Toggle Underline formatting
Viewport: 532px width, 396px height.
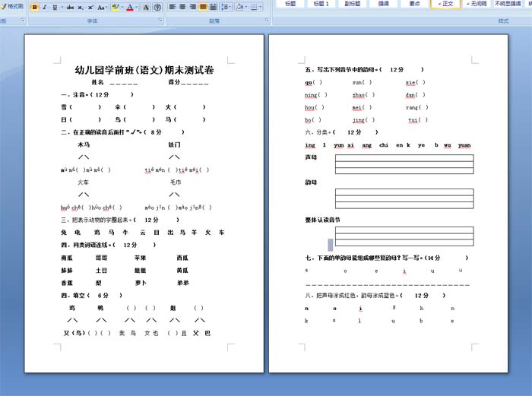tap(55, 7)
